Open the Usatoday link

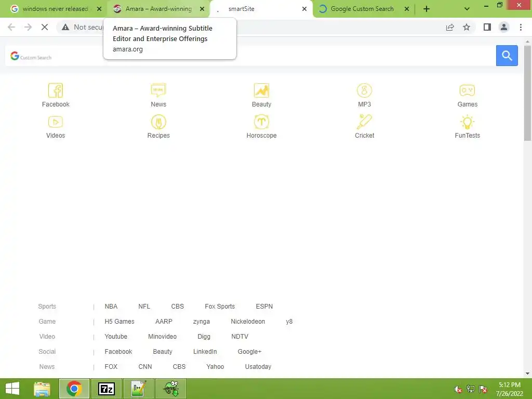point(258,367)
